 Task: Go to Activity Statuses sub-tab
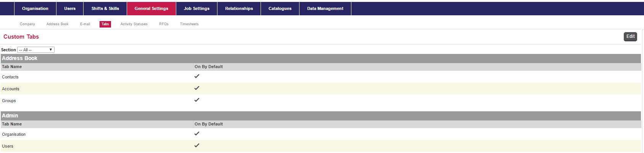[x=134, y=24]
